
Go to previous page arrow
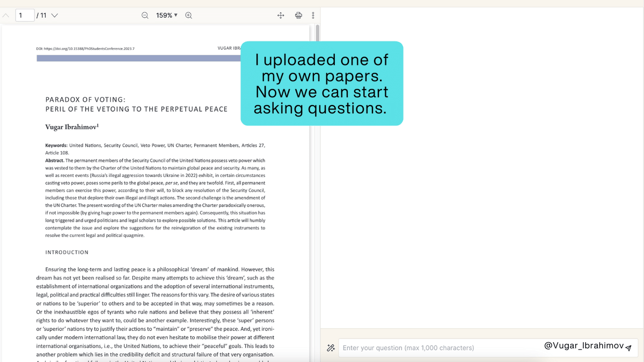(x=6, y=16)
